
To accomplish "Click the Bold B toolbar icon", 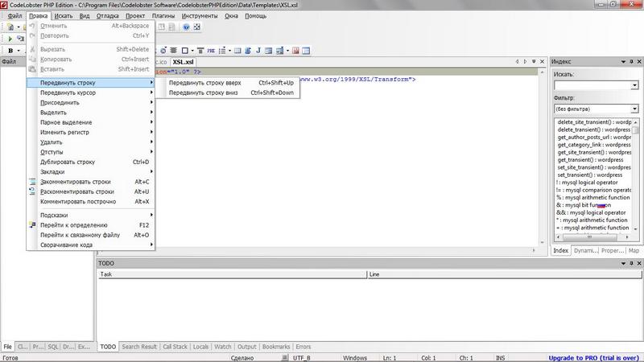I will 10,51.
